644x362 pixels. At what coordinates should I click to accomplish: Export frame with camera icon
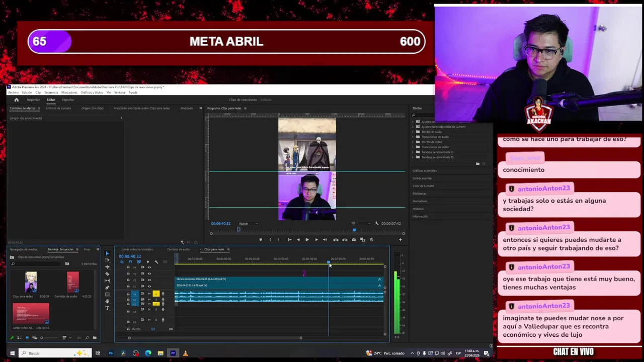click(354, 240)
